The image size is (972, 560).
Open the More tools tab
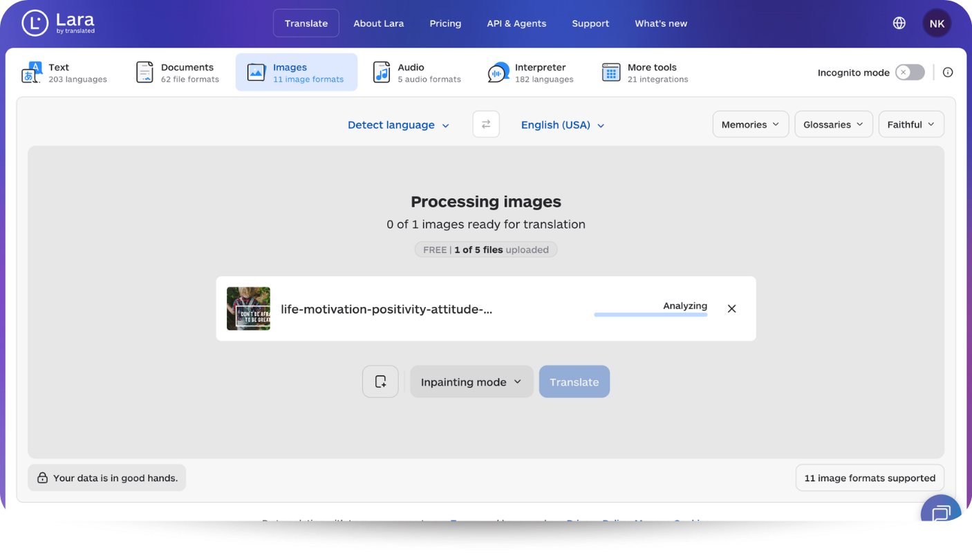(x=645, y=73)
